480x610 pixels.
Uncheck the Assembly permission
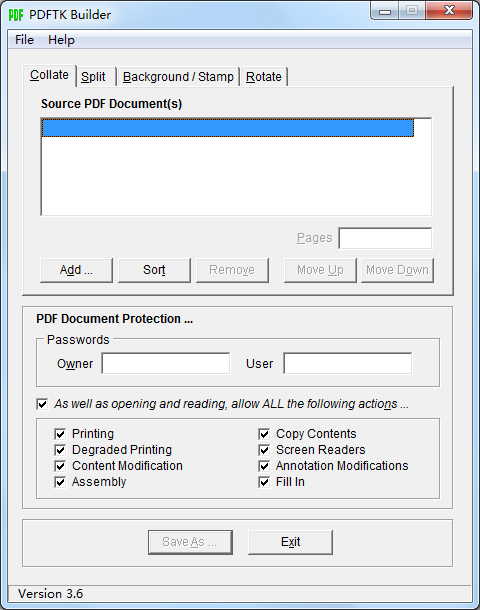[x=60, y=482]
